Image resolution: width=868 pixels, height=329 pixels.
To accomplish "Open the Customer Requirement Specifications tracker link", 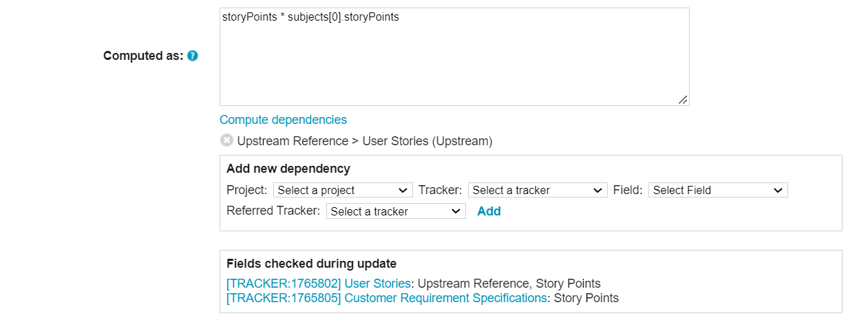I will coord(386,298).
